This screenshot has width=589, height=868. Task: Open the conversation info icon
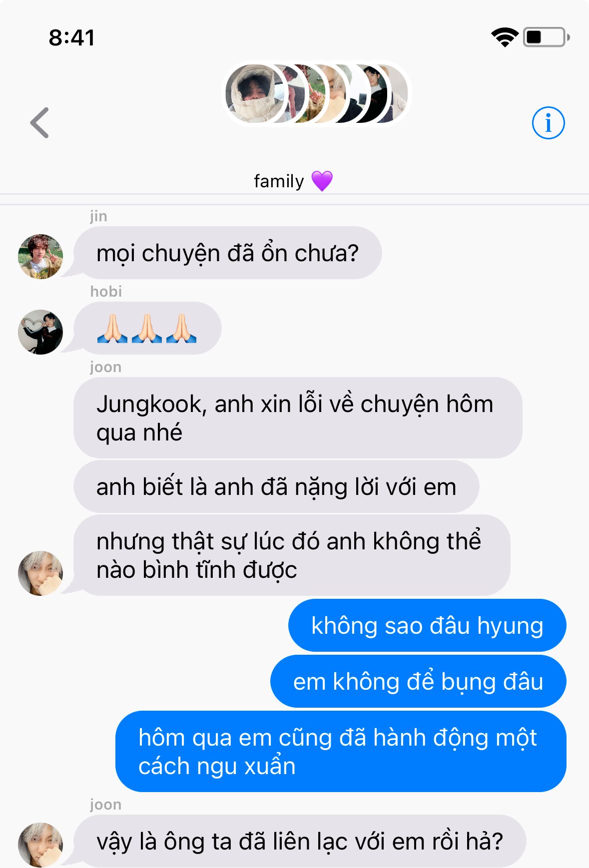pos(548,123)
